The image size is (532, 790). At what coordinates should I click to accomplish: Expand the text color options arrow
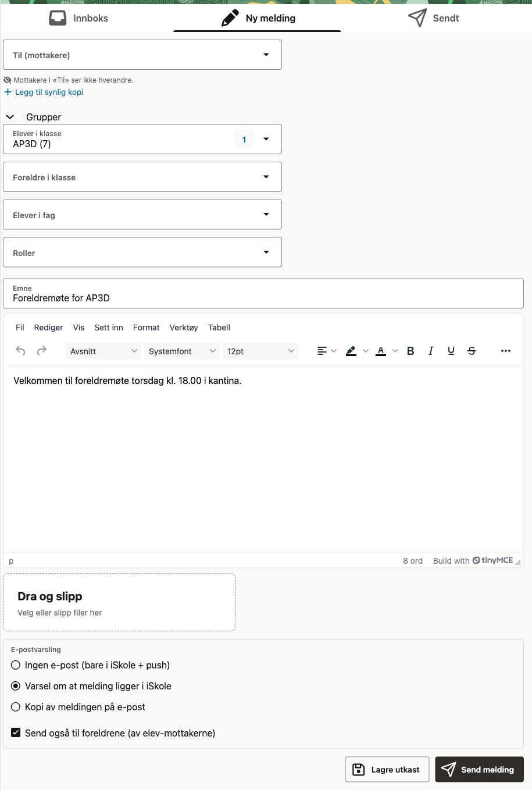click(x=395, y=351)
